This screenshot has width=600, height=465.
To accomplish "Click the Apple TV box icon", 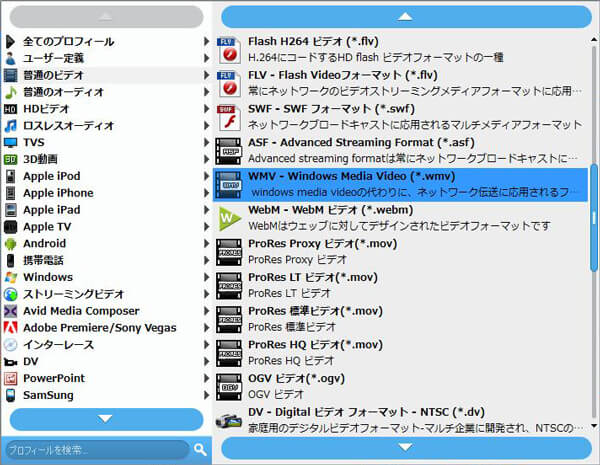I will pos(10,227).
